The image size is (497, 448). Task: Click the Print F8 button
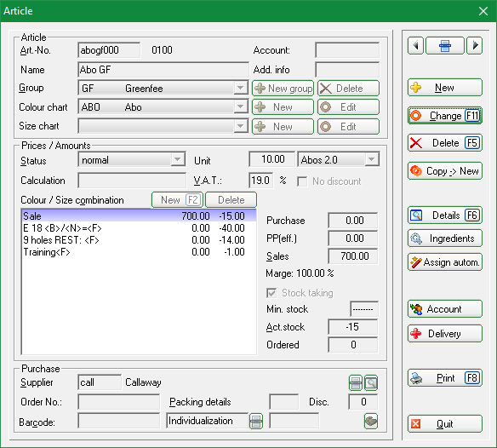click(445, 378)
